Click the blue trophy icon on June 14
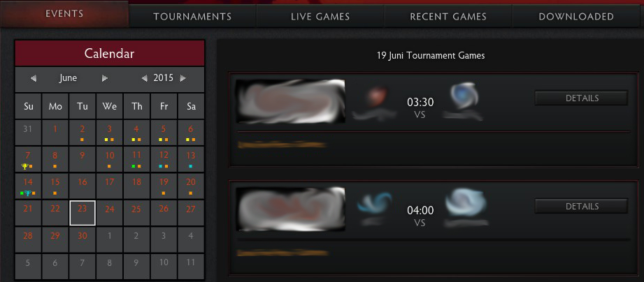Image resolution: width=644 pixels, height=282 pixels. click(x=28, y=193)
